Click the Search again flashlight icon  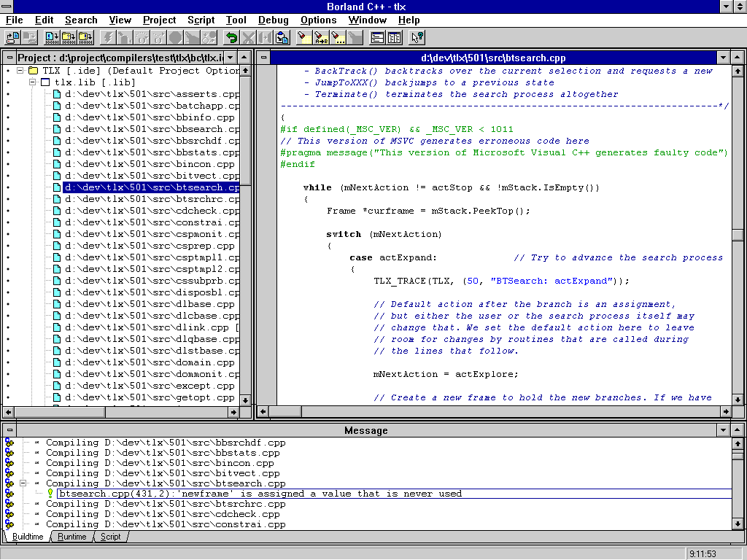pos(338,38)
